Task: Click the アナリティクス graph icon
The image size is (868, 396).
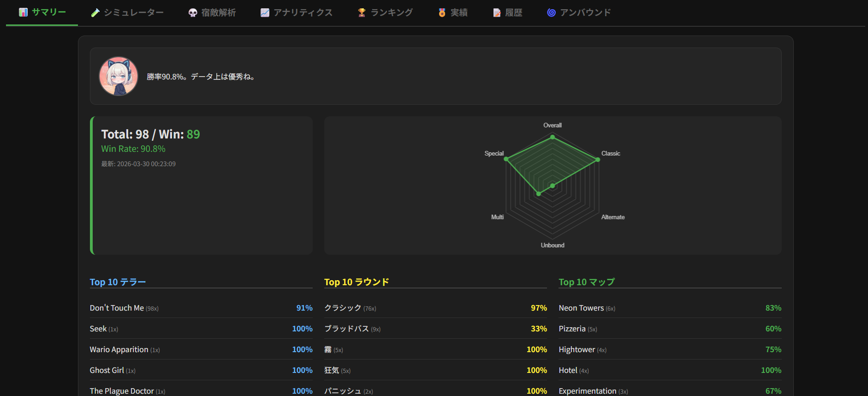Action: [x=265, y=13]
